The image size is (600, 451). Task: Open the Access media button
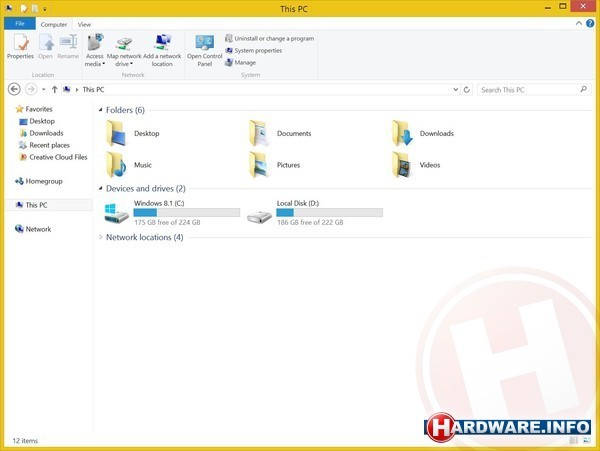(95, 50)
